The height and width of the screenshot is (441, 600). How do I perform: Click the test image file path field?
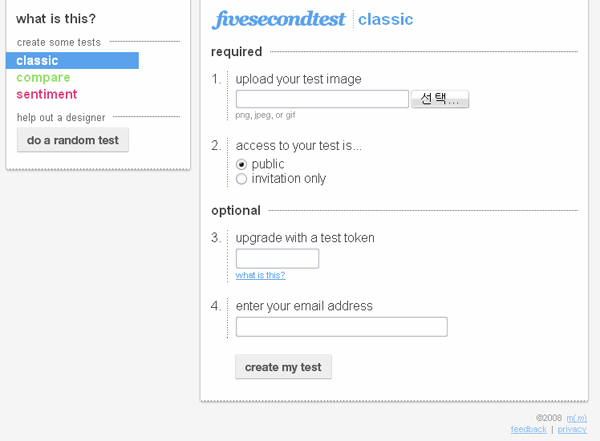322,99
